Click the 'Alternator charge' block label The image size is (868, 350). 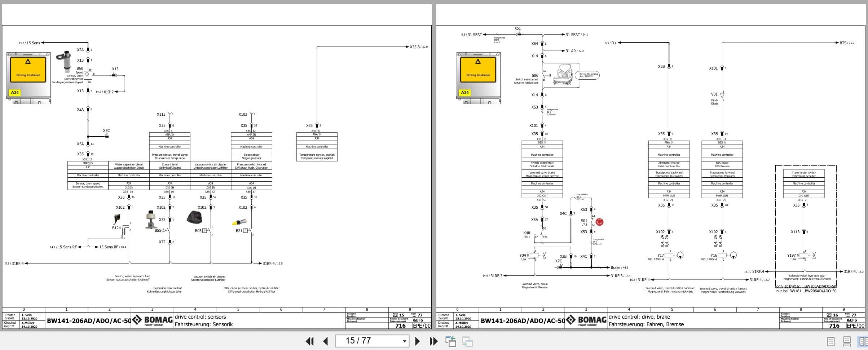point(669,163)
